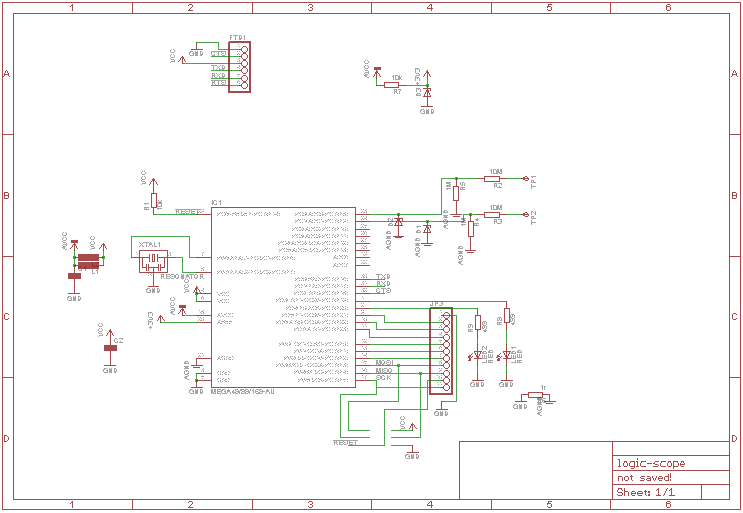Select the TP2 test point
743x513 pixels.
click(526, 215)
